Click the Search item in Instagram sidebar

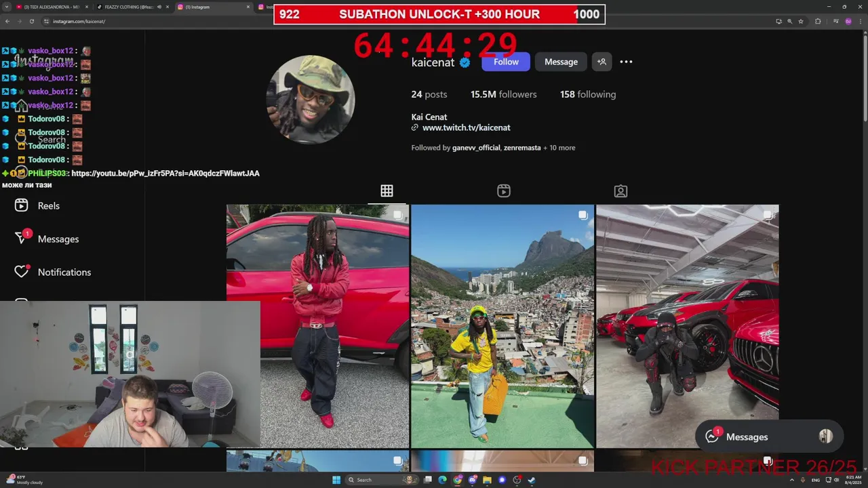(41, 139)
